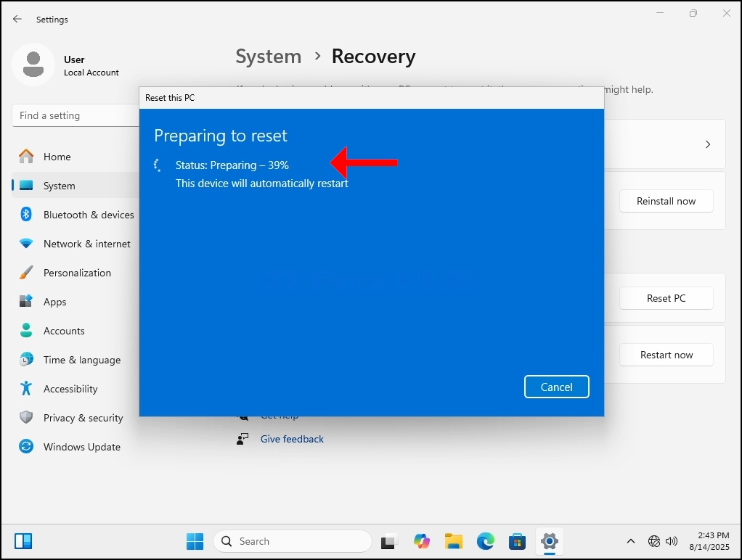Click the Restart now button
The height and width of the screenshot is (560, 742).
pyautogui.click(x=666, y=355)
